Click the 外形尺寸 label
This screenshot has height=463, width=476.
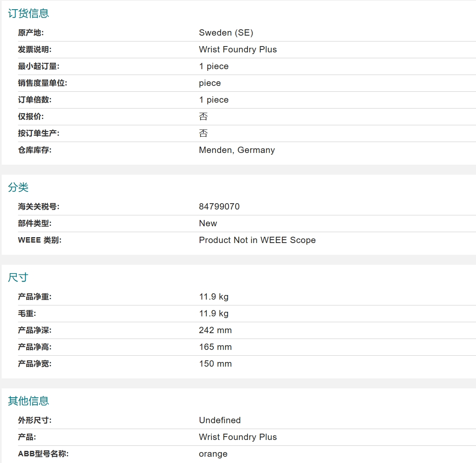(x=35, y=420)
